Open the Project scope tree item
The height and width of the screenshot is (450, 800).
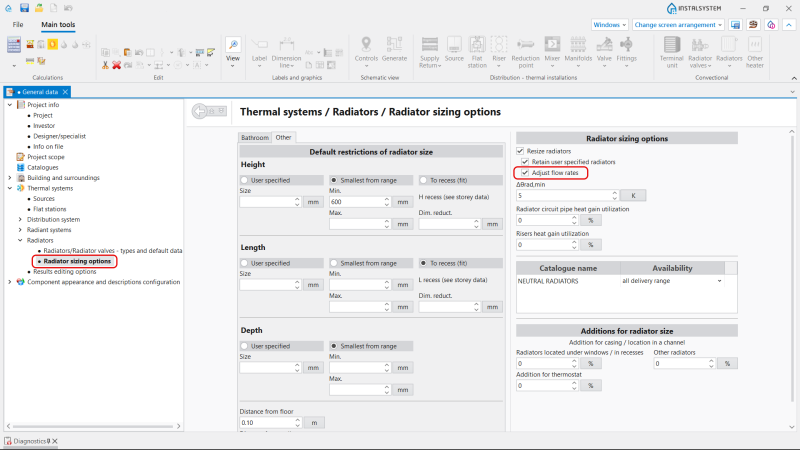tap(46, 157)
